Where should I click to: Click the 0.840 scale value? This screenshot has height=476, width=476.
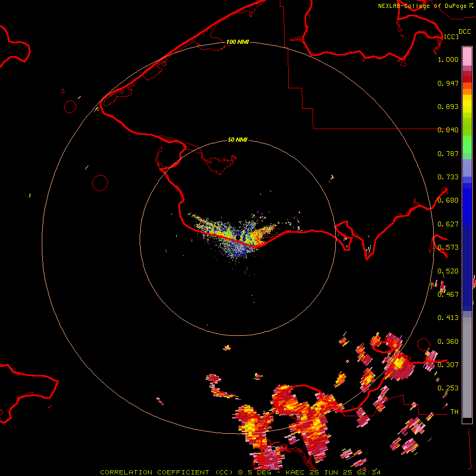(448, 130)
